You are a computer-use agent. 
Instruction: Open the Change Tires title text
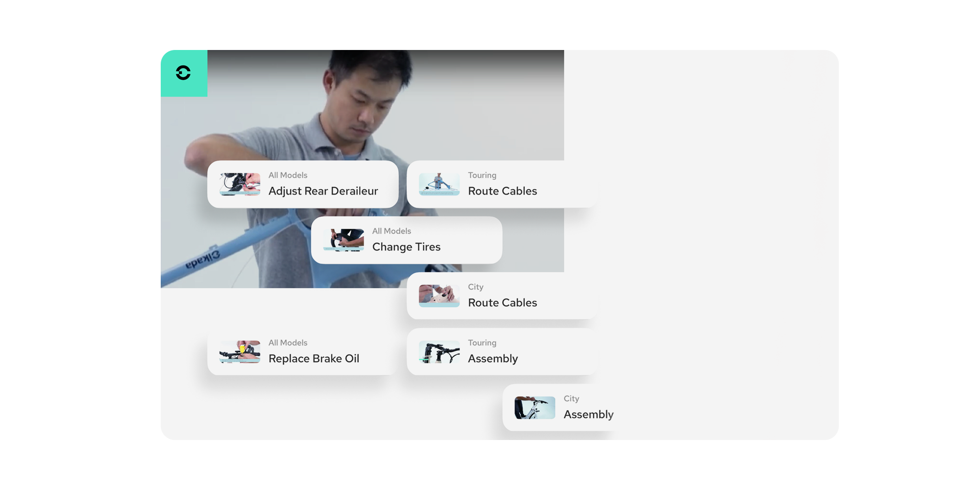click(406, 247)
